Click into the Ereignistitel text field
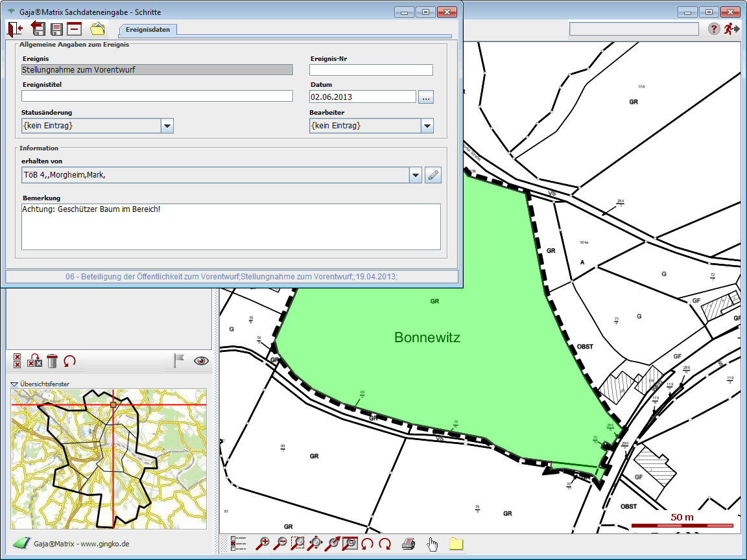Viewport: 747px width, 560px height. 157,96
